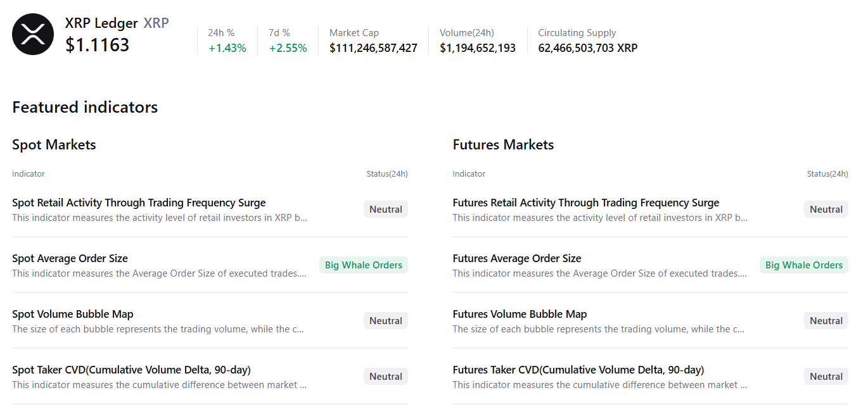Click the market cap value $111,246,587,427

pos(373,48)
